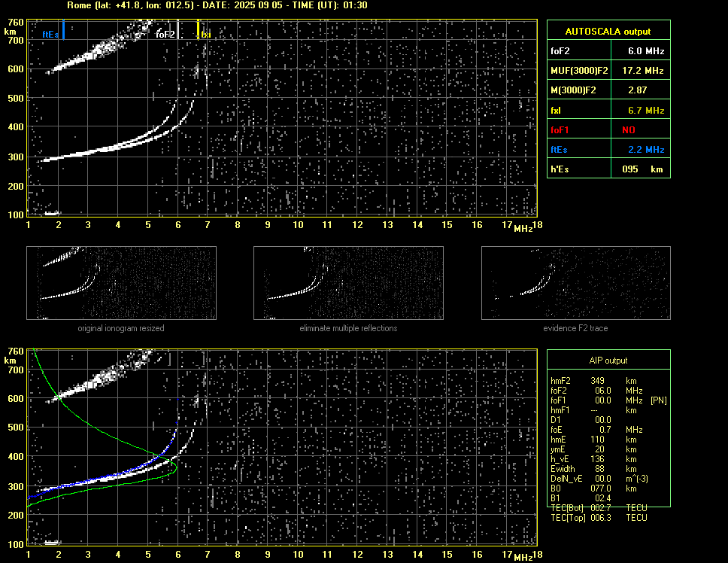Click the blue ftEs marker label
728x563 pixels.
[x=50, y=35]
